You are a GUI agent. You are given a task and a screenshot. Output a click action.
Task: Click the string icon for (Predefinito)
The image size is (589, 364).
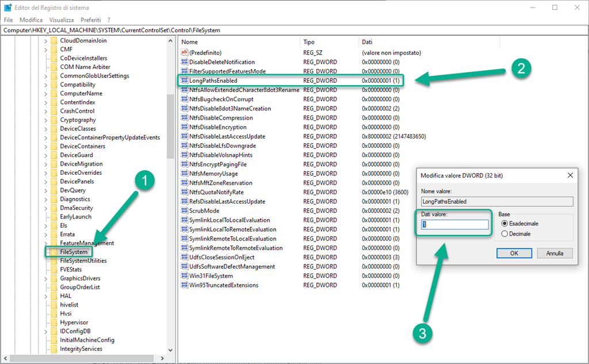[x=185, y=52]
